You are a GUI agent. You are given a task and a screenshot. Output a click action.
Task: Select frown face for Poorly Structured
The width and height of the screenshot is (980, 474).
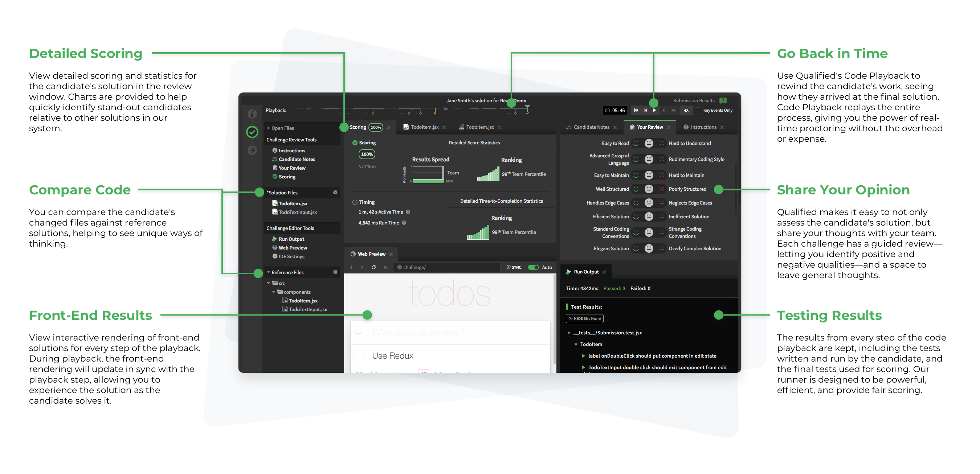pos(662,189)
